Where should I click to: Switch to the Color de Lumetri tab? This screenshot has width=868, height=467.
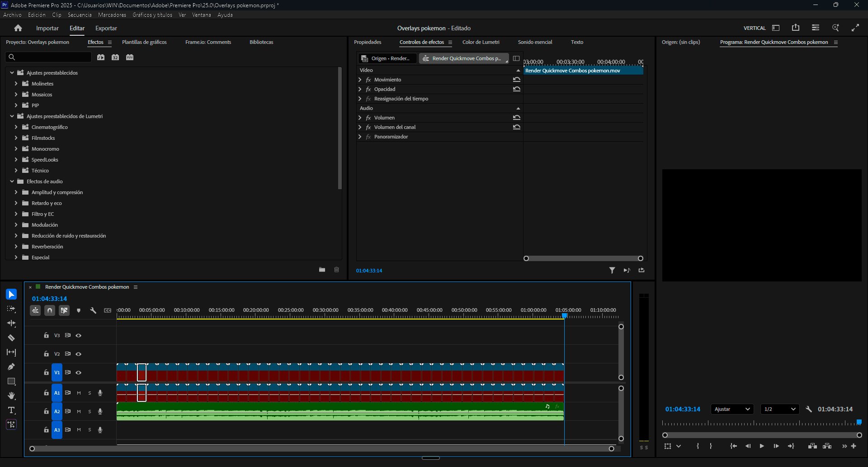pos(481,42)
